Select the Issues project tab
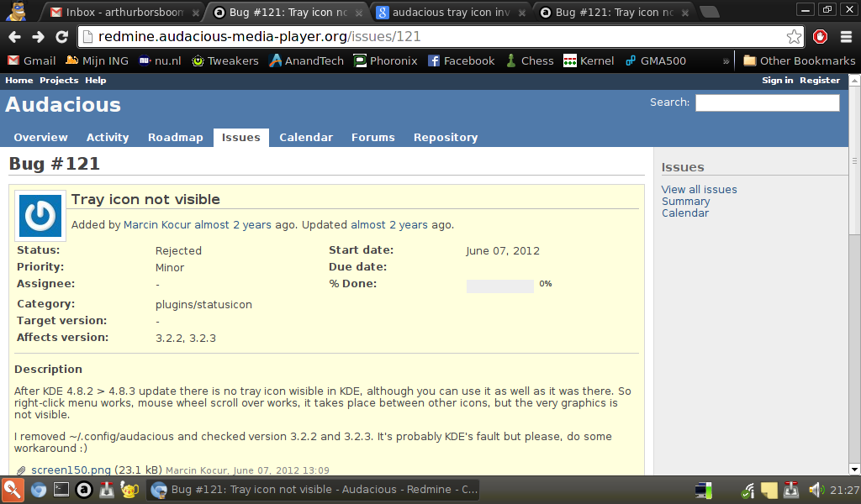Screen dimensions: 861x504 point(241,138)
